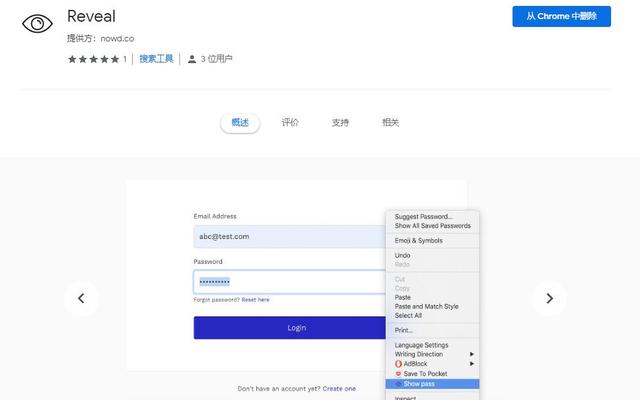Choose Paste and Match Style
This screenshot has width=640, height=400.
tap(427, 307)
